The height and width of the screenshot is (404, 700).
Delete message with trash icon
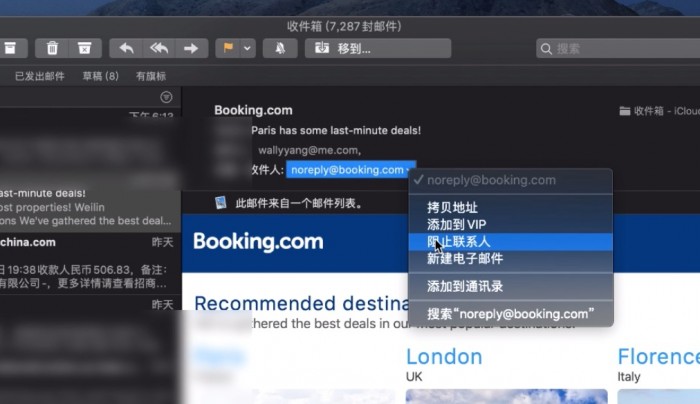tap(52, 48)
